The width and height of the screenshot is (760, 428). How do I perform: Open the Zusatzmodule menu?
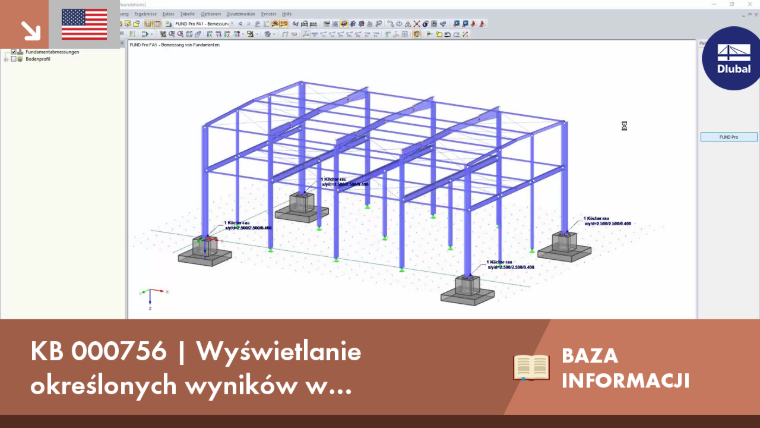point(241,14)
